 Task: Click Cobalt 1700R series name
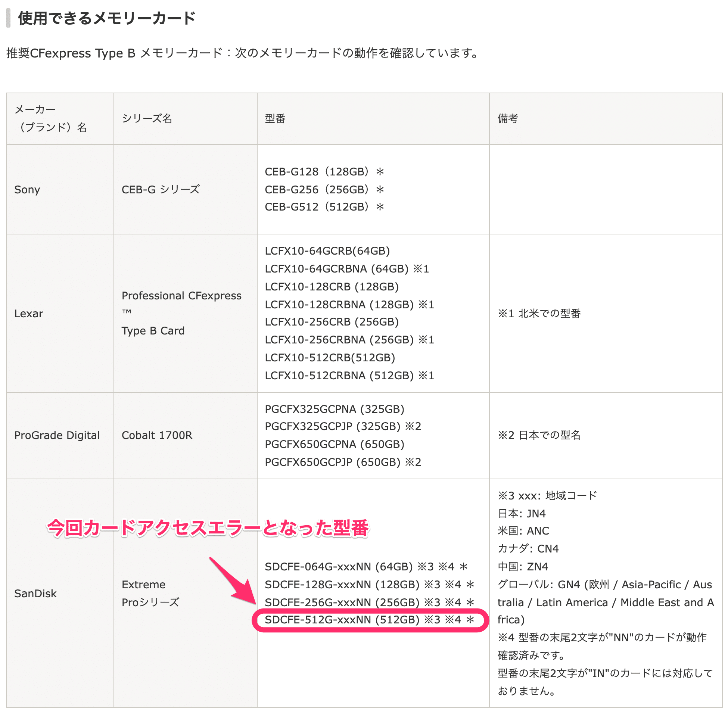157,435
